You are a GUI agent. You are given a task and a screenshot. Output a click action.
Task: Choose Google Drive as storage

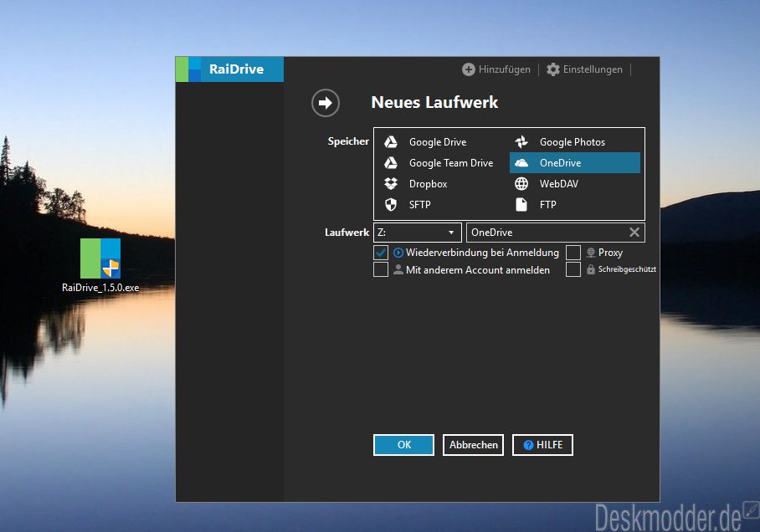[444, 142]
